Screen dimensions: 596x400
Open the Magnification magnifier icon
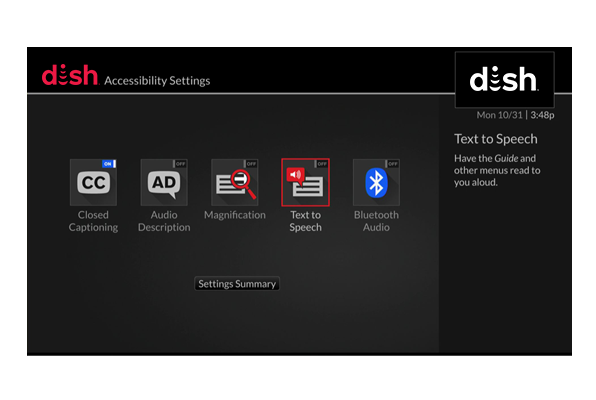[x=235, y=183]
